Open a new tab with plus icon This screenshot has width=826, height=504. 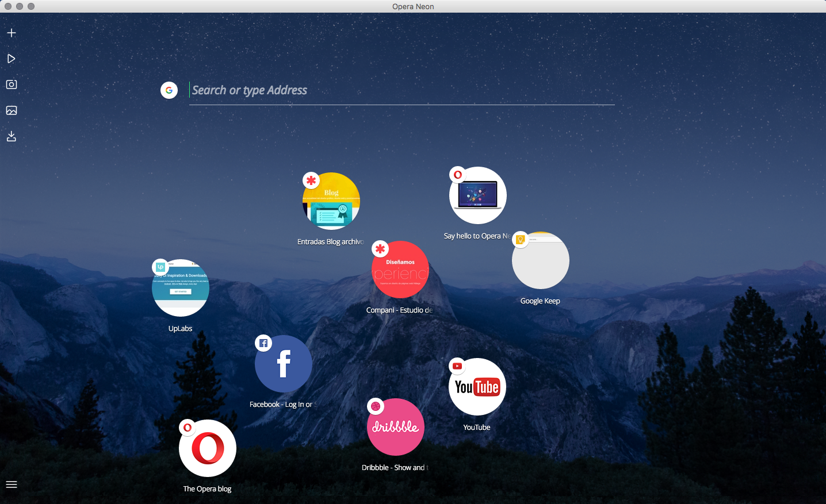click(x=12, y=33)
